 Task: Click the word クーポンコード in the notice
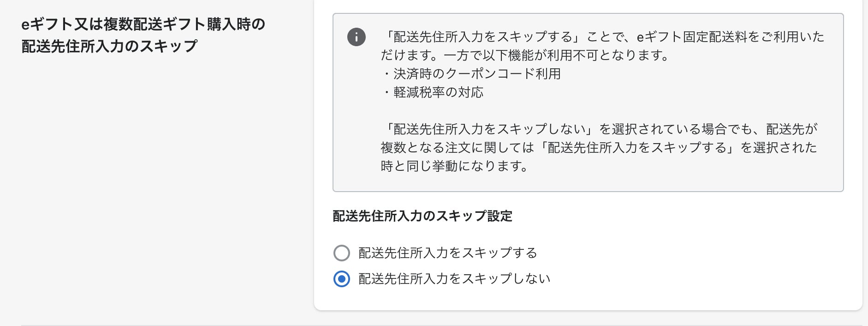tap(490, 74)
